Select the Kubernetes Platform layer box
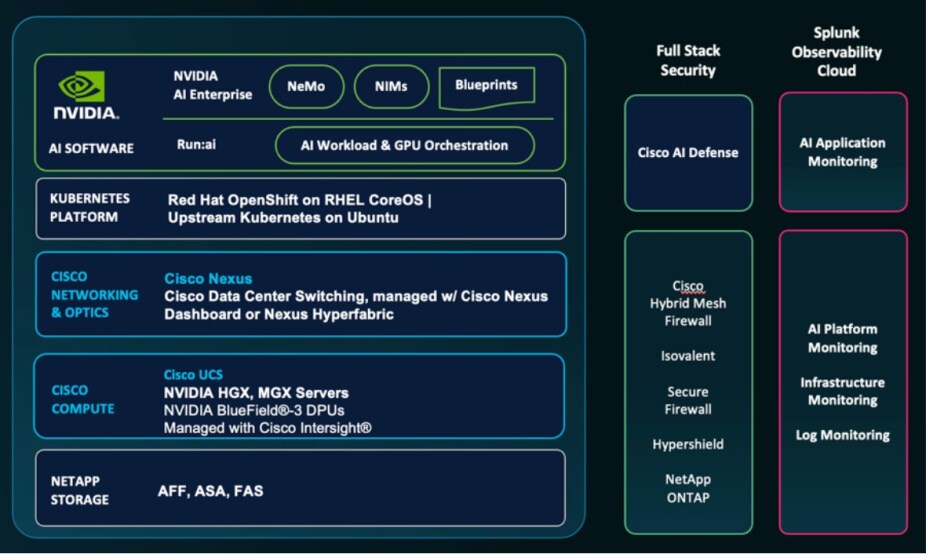This screenshot has width=926, height=554. point(300,209)
